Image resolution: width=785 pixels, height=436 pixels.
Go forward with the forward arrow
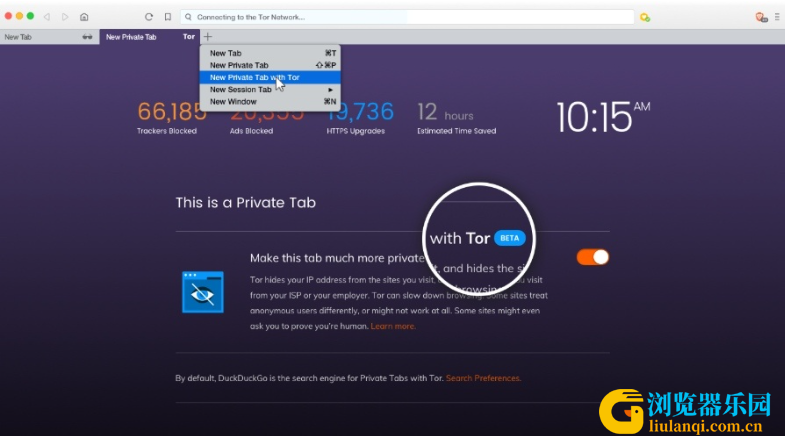65,17
